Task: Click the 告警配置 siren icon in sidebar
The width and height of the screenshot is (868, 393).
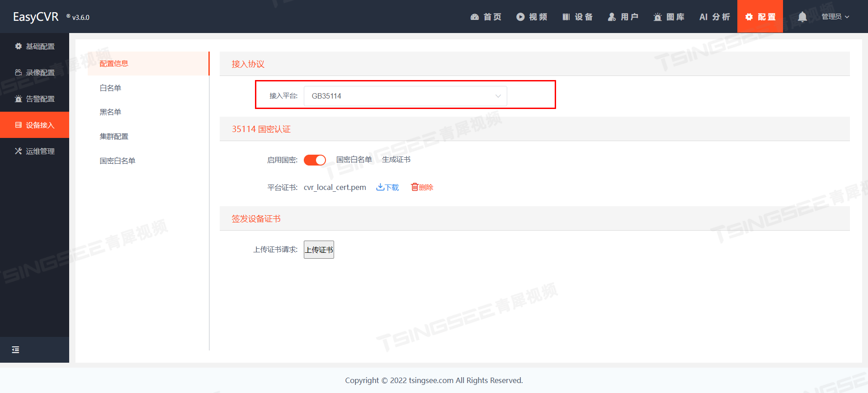Action: [19, 99]
